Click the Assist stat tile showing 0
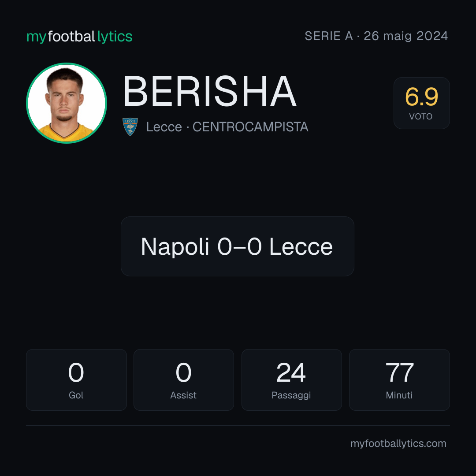 coord(184,380)
